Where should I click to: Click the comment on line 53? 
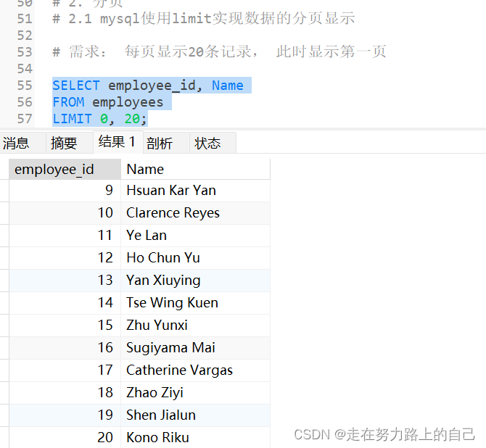click(x=220, y=51)
